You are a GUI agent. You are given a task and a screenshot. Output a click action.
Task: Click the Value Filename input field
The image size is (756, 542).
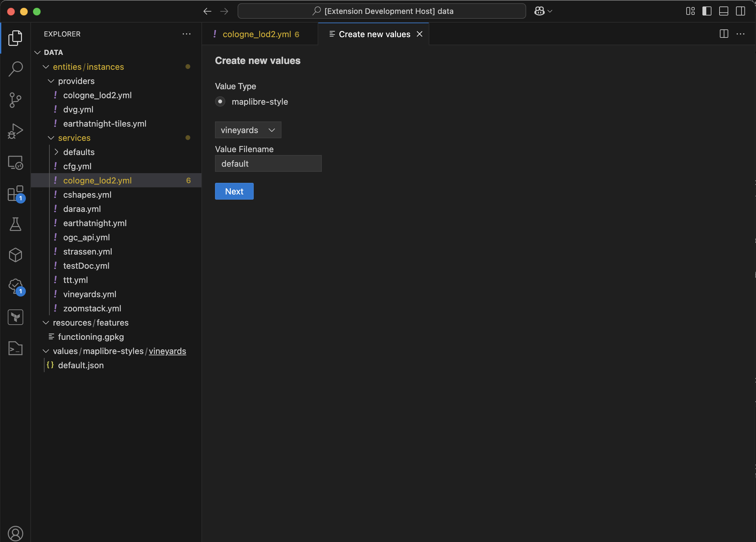268,164
